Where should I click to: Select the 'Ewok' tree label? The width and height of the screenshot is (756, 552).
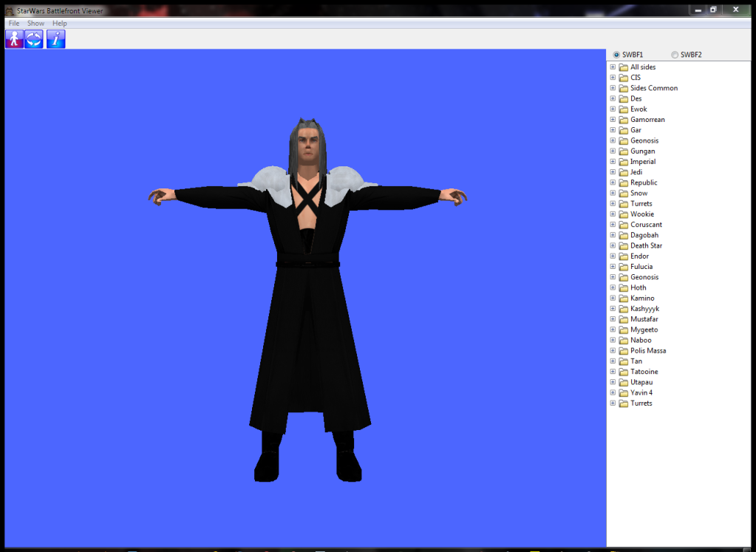click(638, 109)
